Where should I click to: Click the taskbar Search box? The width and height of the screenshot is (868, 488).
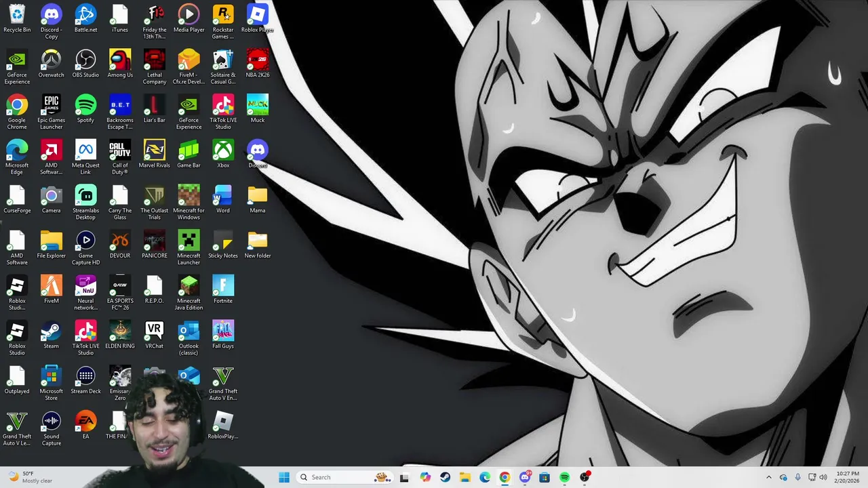345,477
